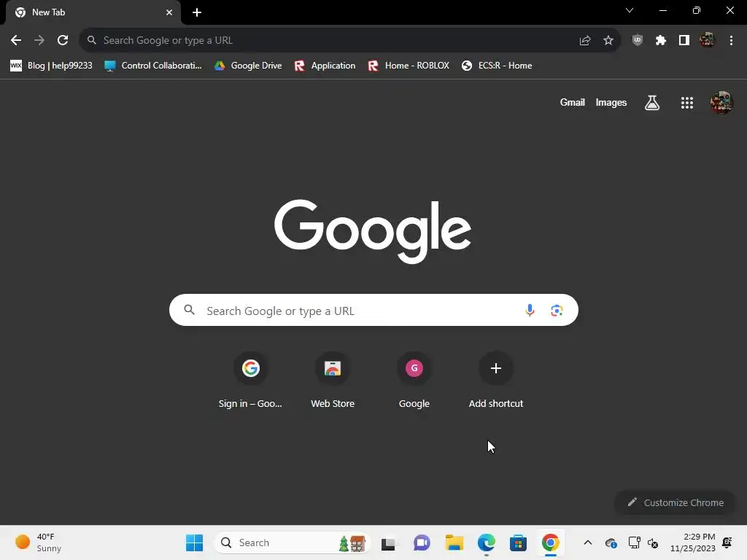Open the network display tray icon
The width and height of the screenshot is (747, 560).
click(634, 542)
